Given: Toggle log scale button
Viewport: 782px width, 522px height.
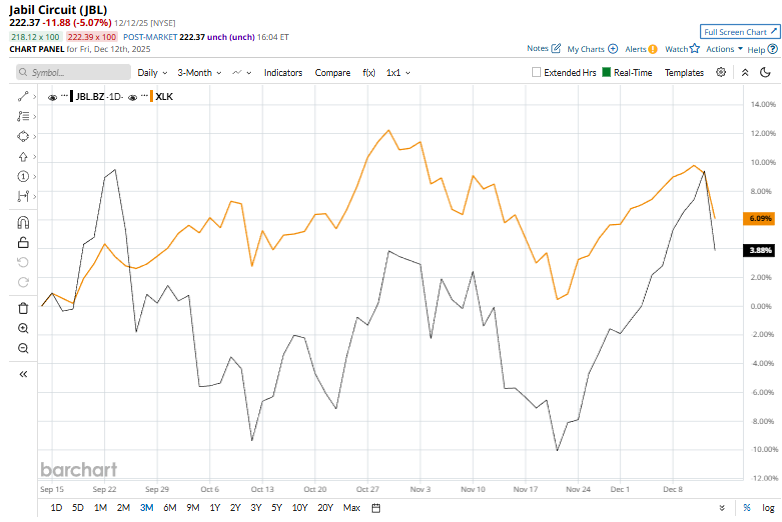Looking at the screenshot, I should coord(768,508).
